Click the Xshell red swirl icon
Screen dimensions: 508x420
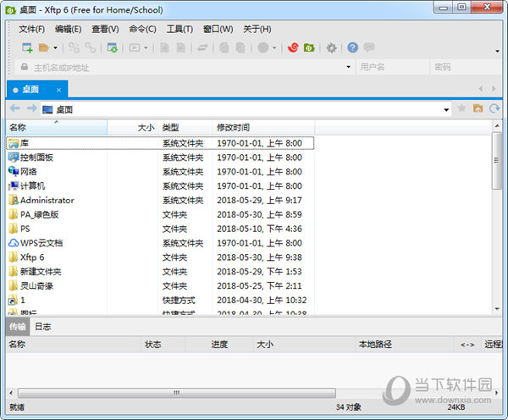coord(293,48)
